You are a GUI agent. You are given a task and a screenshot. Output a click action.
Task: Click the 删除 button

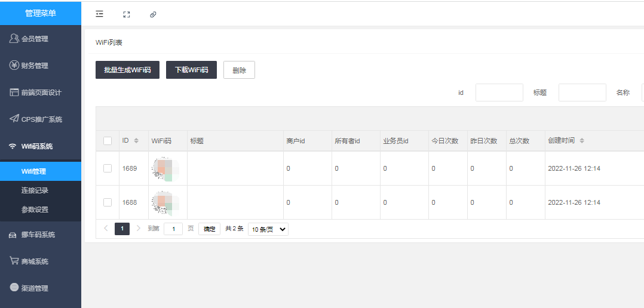tap(239, 70)
